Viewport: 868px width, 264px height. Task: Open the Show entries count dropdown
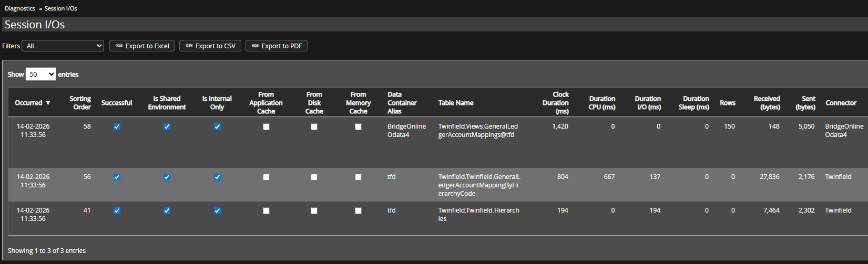(x=40, y=75)
